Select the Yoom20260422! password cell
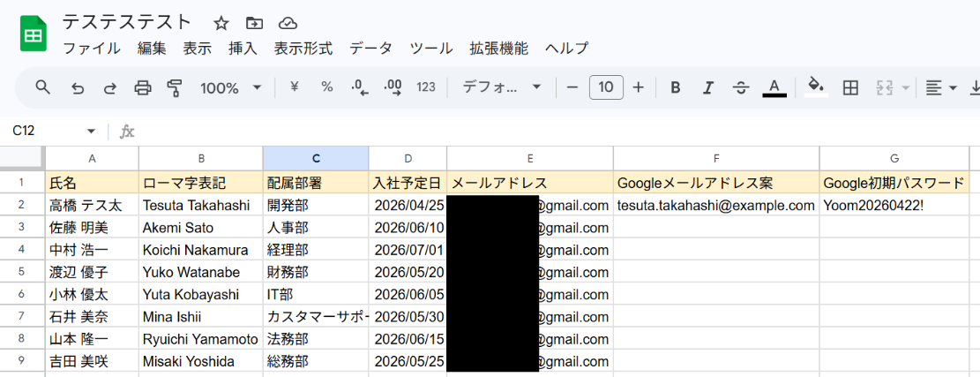980x377 pixels. [894, 205]
